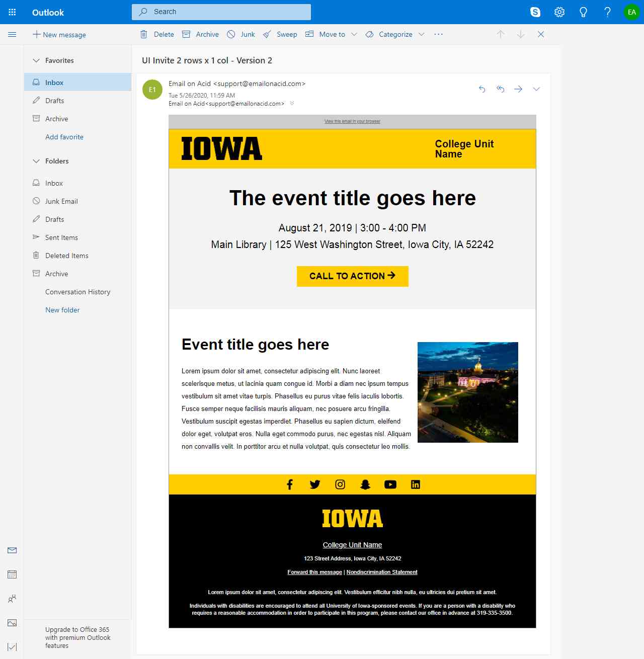644x659 pixels.
Task: Click the app launcher grid icon
Action: (12, 12)
